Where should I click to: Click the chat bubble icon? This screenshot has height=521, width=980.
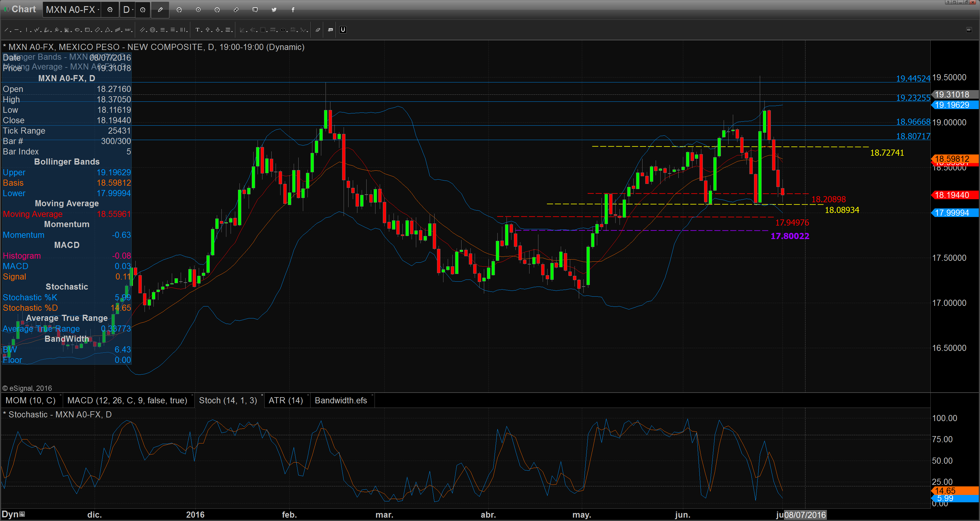point(255,10)
